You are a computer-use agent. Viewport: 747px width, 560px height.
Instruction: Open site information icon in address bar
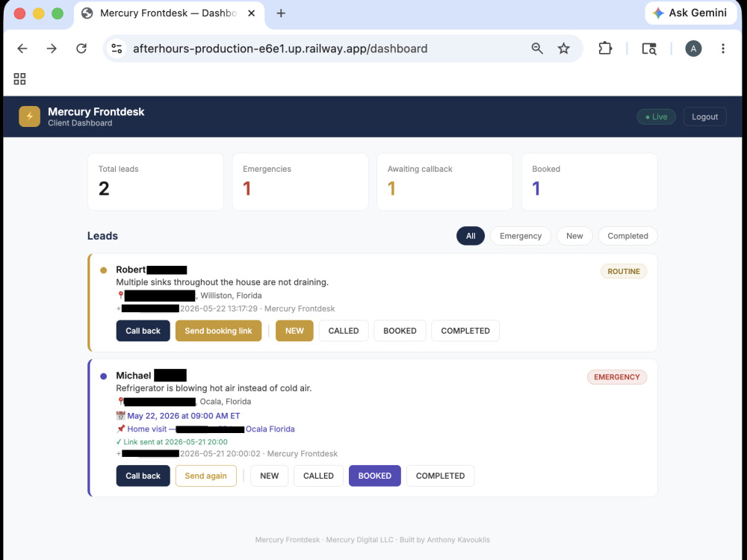point(117,49)
